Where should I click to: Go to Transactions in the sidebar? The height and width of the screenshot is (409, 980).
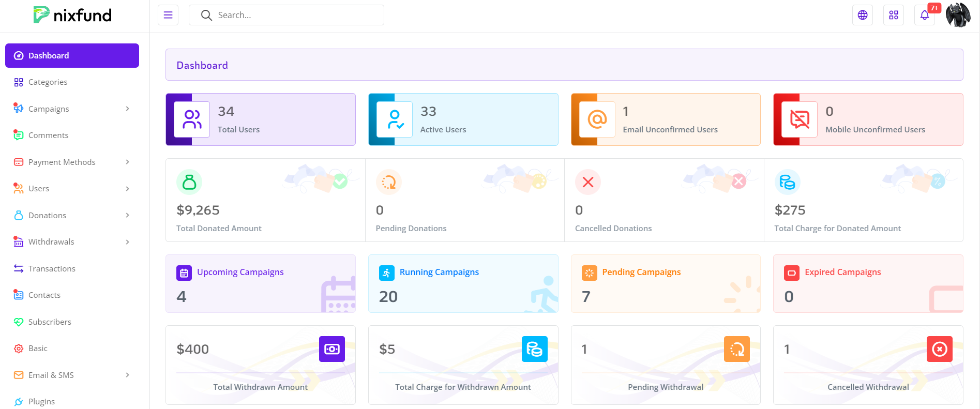click(52, 268)
